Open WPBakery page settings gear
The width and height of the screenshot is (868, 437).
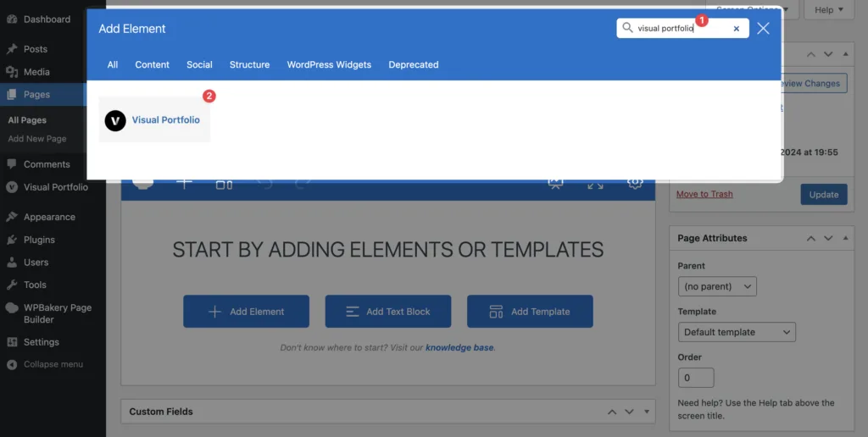(x=635, y=185)
